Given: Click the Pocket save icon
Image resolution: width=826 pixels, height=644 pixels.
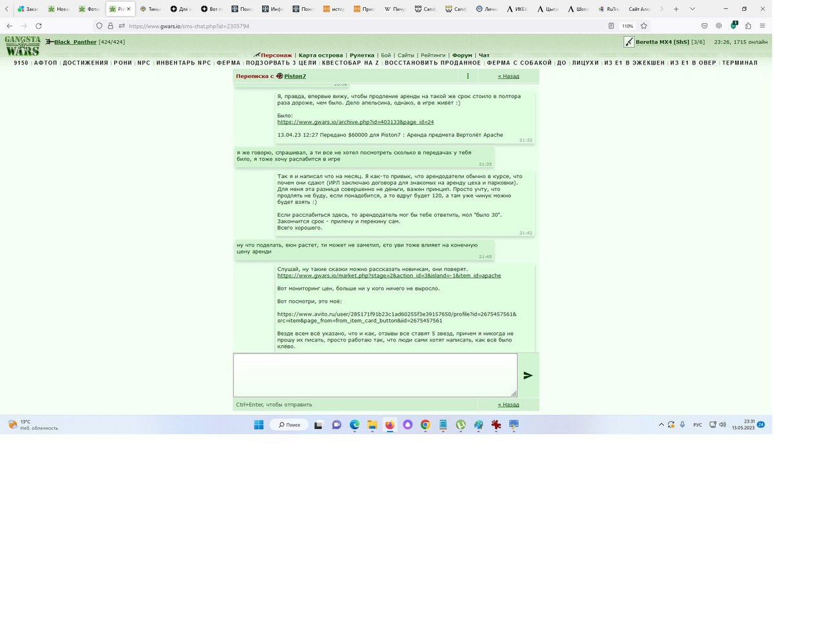Looking at the screenshot, I should 704,26.
